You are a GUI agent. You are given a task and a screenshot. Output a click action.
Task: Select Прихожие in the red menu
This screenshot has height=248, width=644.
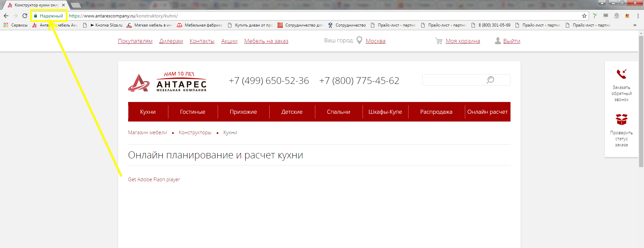tap(243, 112)
